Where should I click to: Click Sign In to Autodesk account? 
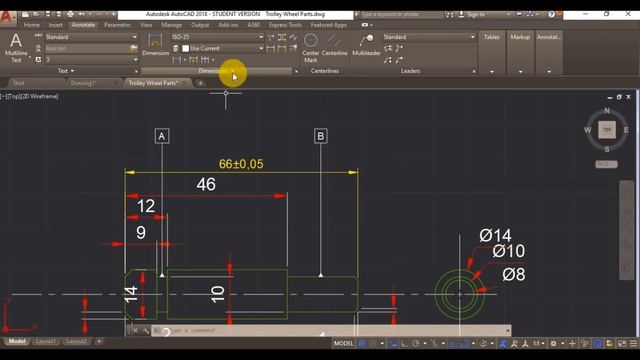pos(476,14)
